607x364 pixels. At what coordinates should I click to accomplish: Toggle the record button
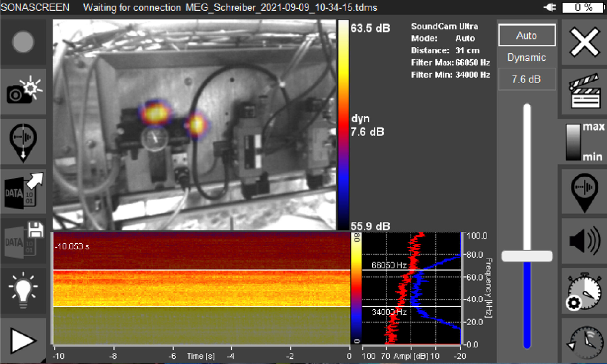click(x=23, y=42)
